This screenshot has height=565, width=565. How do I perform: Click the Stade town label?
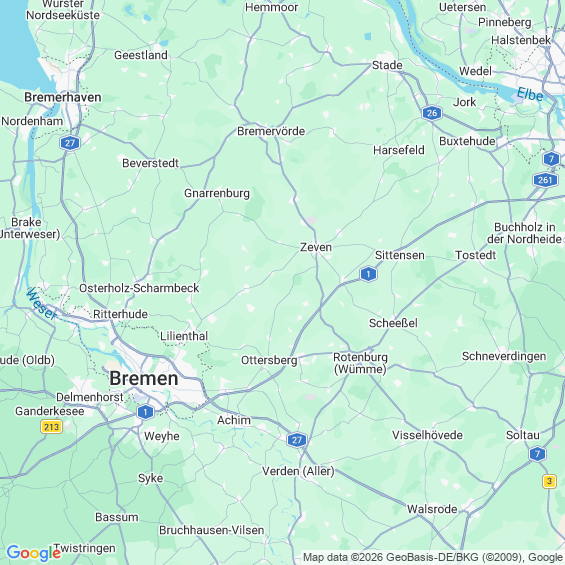[x=387, y=65]
